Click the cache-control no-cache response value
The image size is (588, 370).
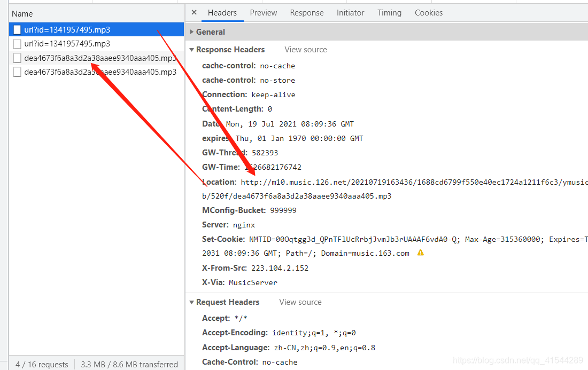[x=277, y=66]
